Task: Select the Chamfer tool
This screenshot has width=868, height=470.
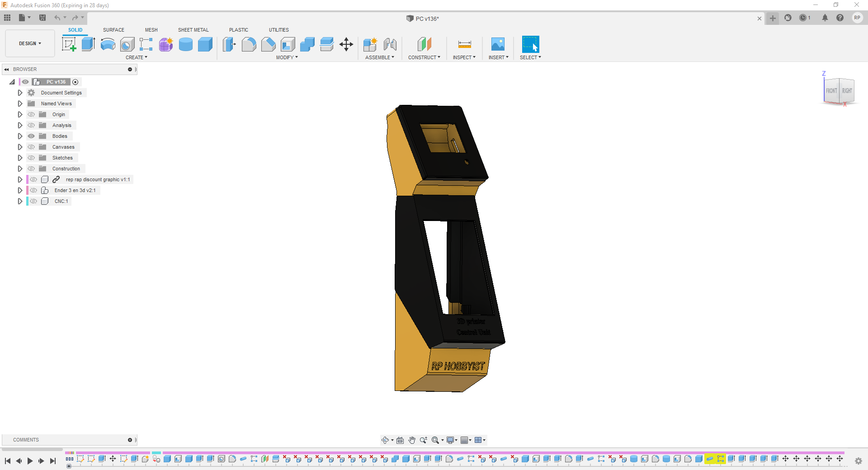Action: tap(268, 44)
